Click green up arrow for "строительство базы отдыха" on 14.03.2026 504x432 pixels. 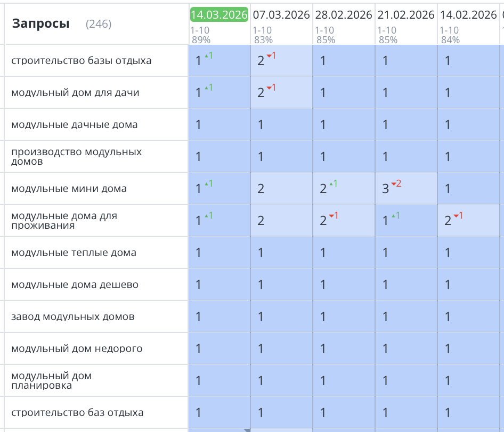pyautogui.click(x=208, y=55)
